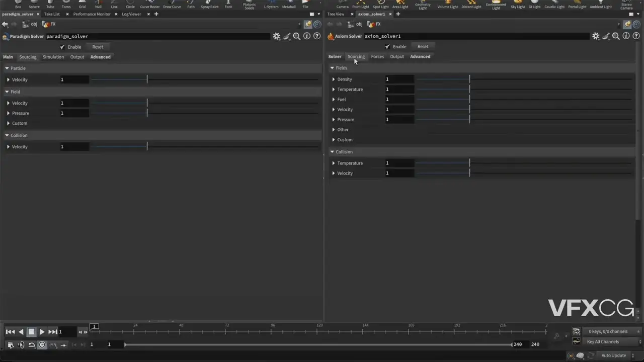Switch to Performance Monitor pane tab
This screenshot has width=644, height=362.
[92, 14]
